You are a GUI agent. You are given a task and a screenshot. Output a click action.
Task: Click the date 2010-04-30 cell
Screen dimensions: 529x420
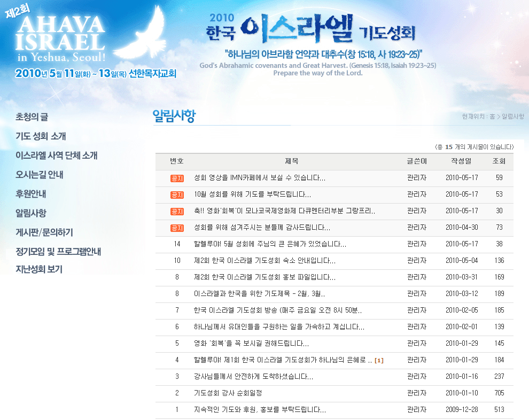click(x=462, y=228)
